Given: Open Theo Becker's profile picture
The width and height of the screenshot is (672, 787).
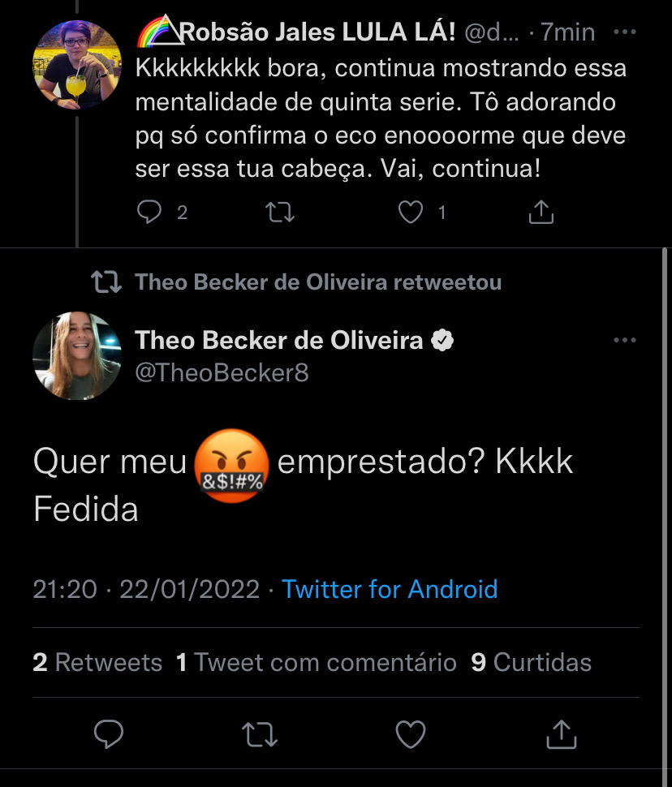Looking at the screenshot, I should [x=76, y=355].
